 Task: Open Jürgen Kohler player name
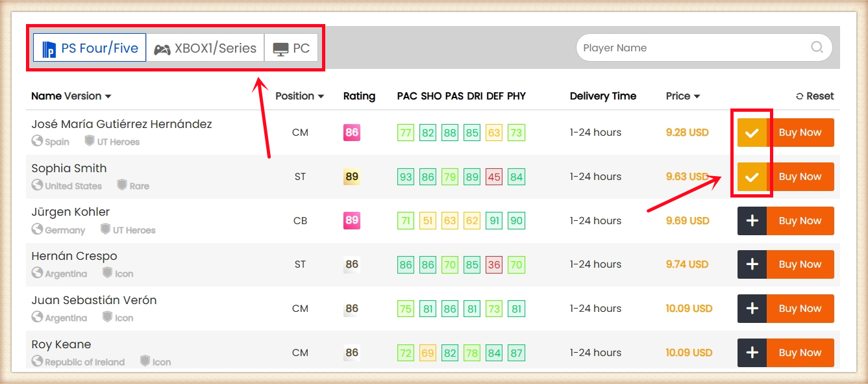[71, 212]
